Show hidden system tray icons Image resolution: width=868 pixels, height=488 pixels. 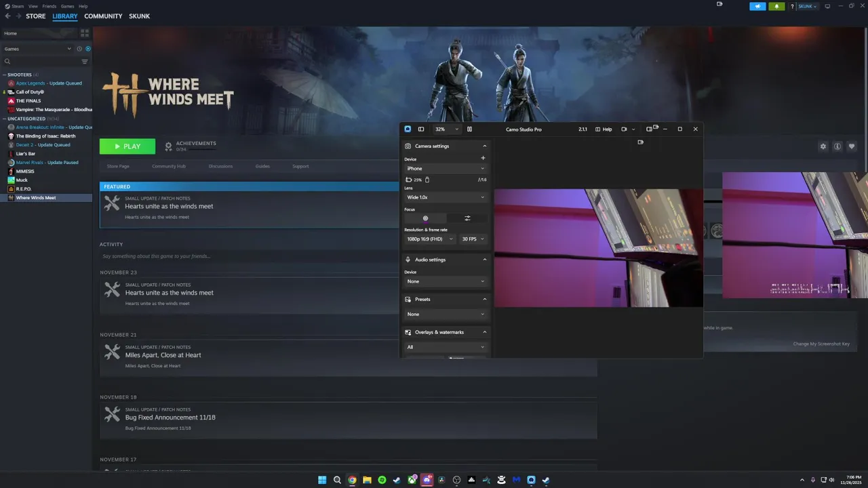coord(802,480)
